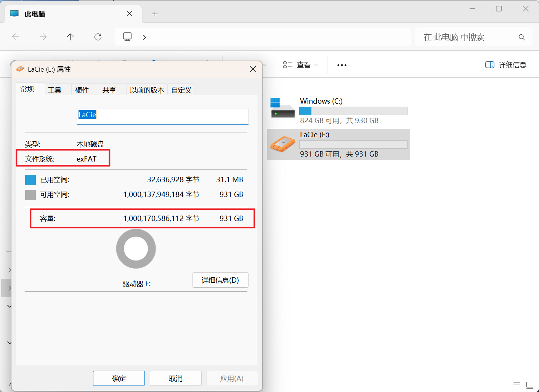Image resolution: width=539 pixels, height=392 pixels.
Task: Click the 32,636,928 字节 used space value
Action: 173,179
